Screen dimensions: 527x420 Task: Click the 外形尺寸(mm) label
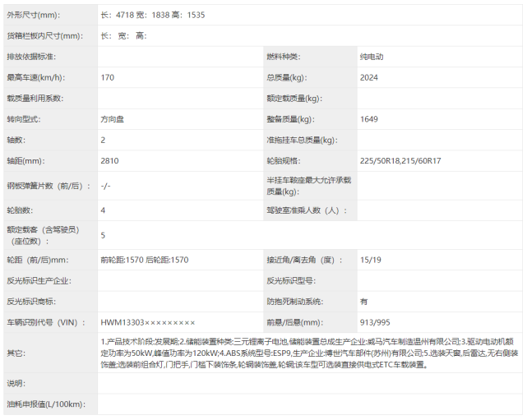[34, 15]
